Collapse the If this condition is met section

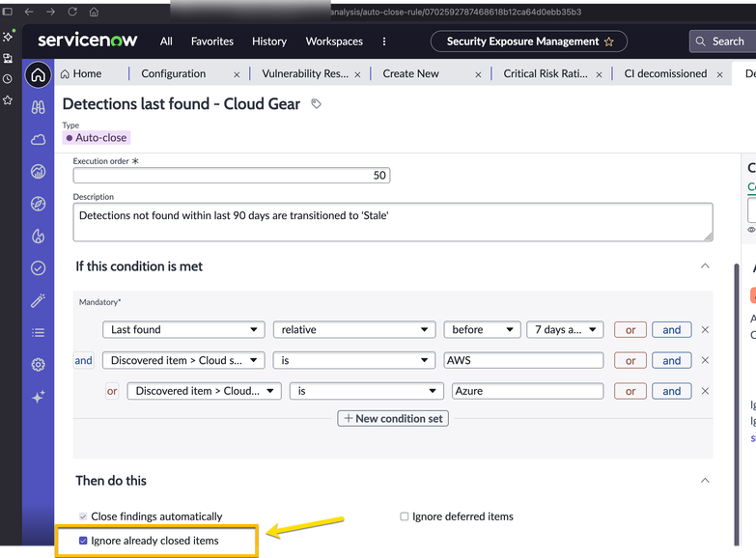point(705,266)
